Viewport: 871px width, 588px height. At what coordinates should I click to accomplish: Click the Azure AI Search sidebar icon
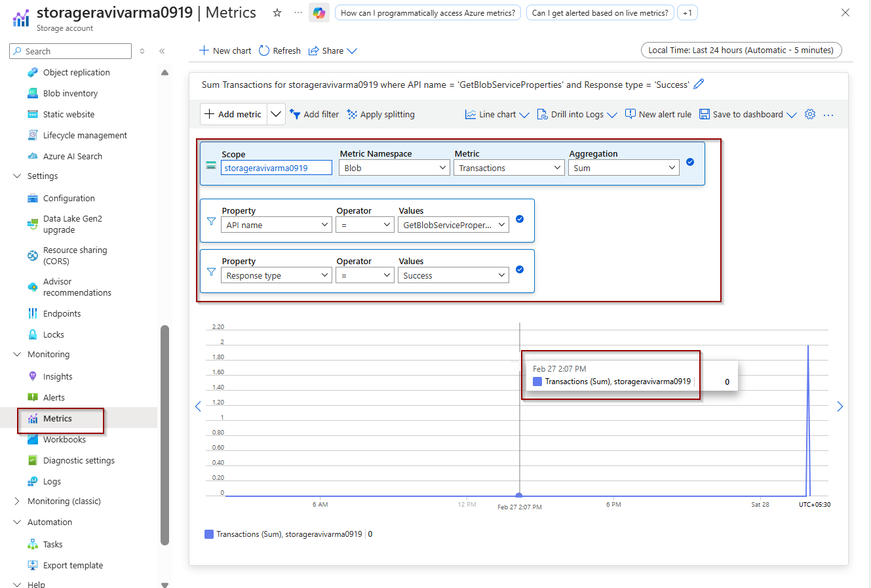[x=33, y=156]
